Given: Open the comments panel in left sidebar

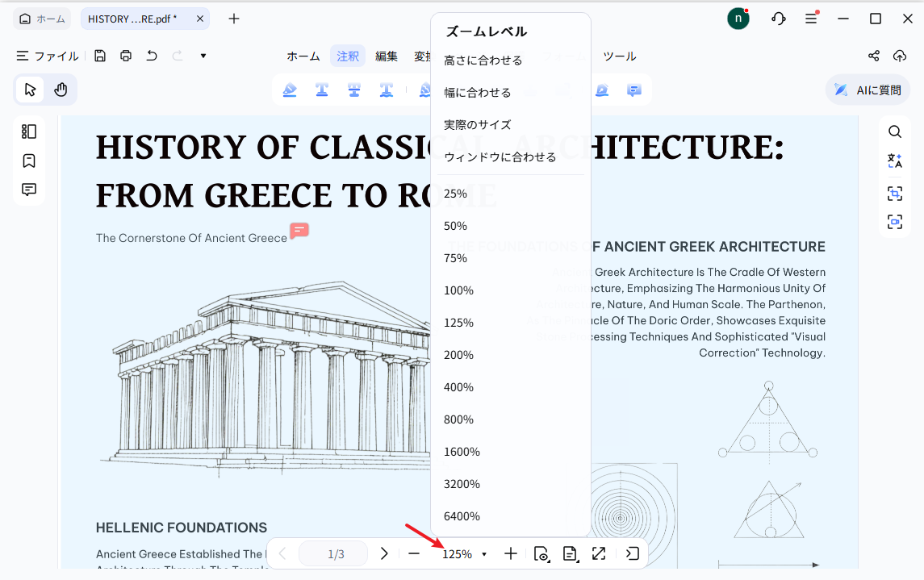Looking at the screenshot, I should (x=29, y=190).
